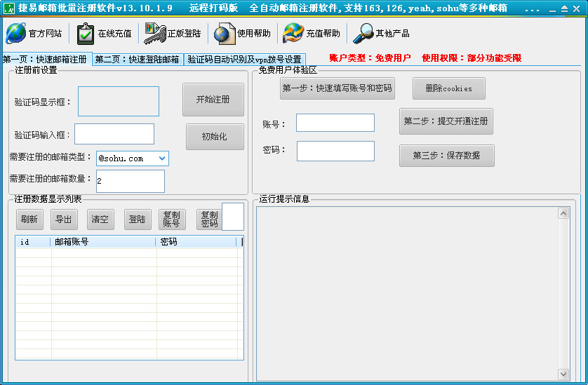Select the 第一页：快速邮箱注册 tab

(x=46, y=60)
